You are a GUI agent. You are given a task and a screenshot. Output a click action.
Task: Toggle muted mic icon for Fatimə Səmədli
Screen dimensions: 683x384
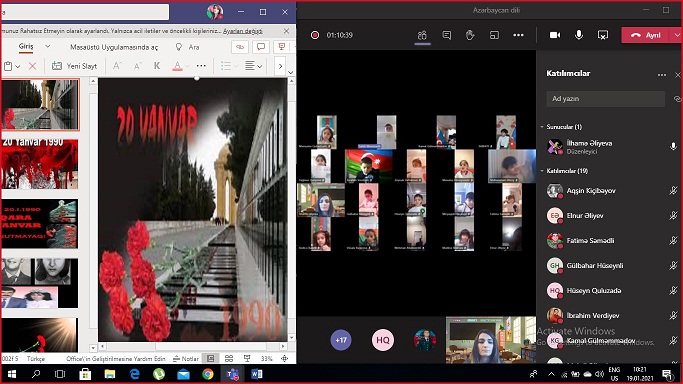click(673, 240)
